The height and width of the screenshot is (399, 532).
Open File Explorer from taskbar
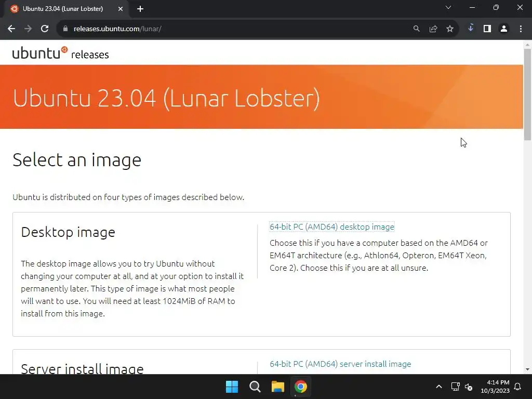tap(277, 387)
